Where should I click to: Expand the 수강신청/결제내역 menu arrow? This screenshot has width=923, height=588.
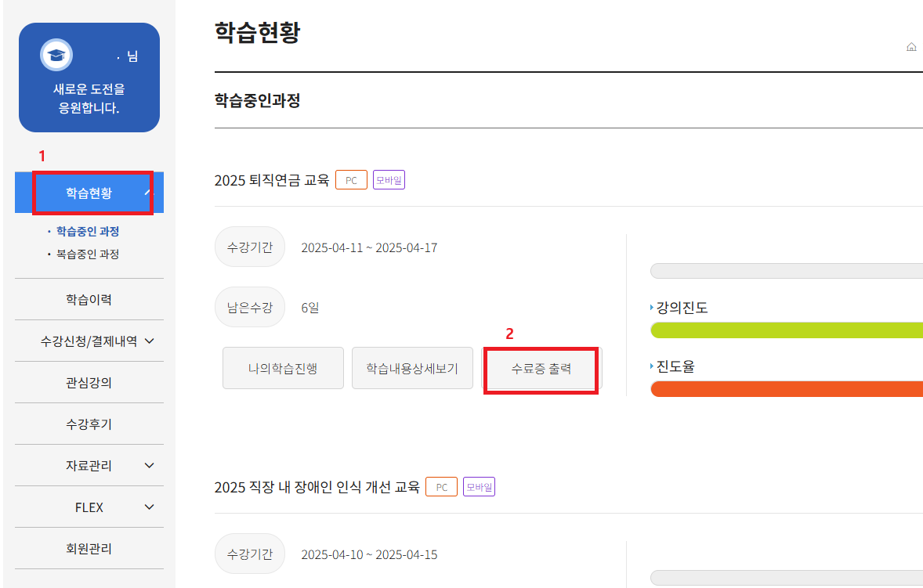pyautogui.click(x=150, y=341)
